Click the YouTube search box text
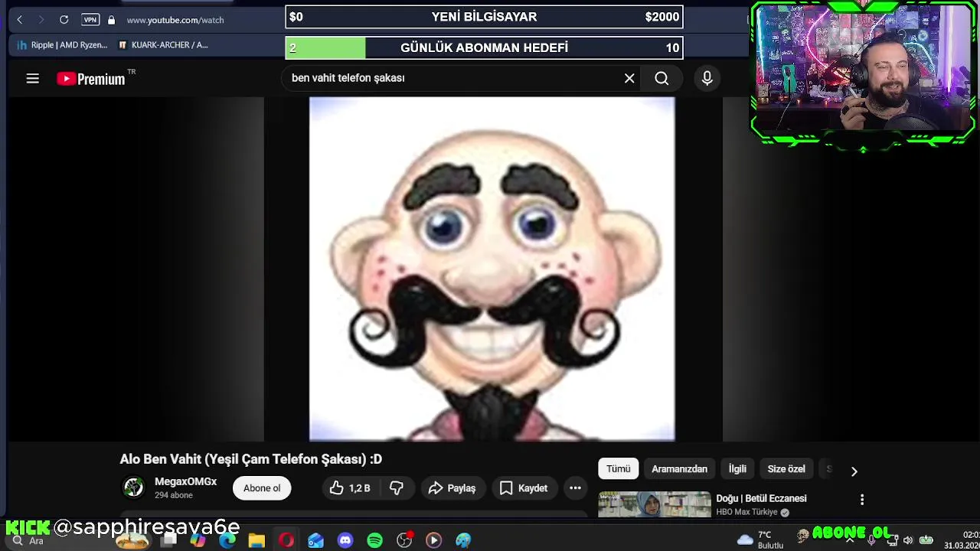 point(348,78)
